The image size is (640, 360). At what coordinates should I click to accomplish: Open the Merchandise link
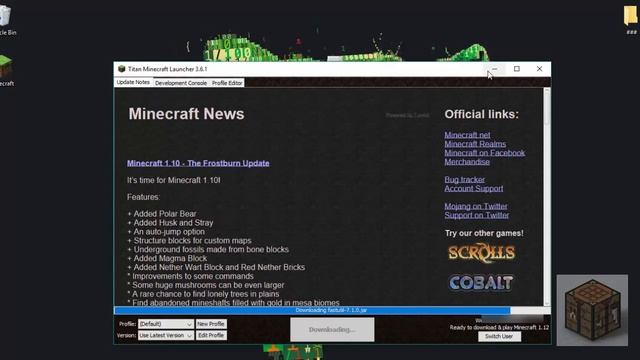pos(467,162)
